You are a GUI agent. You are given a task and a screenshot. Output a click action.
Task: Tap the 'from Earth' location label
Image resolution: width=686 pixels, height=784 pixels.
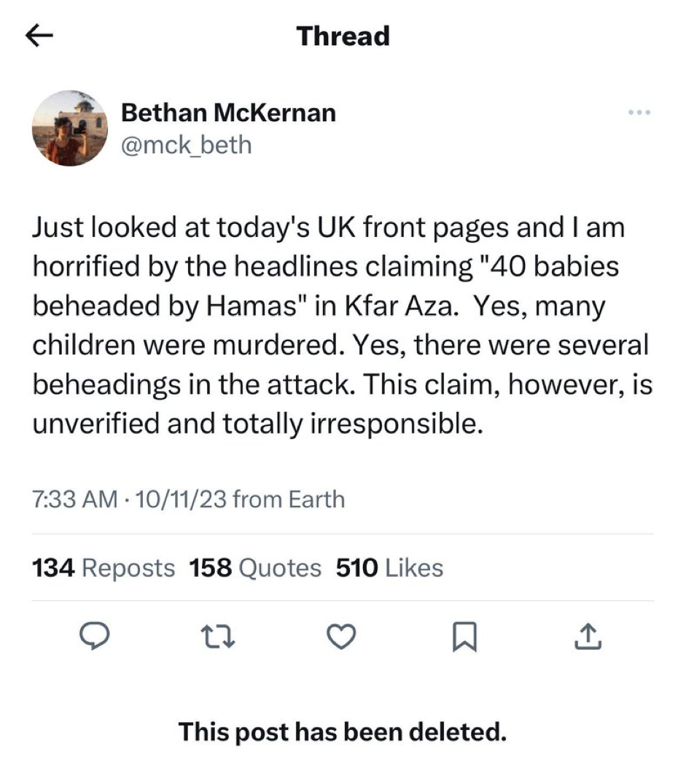click(x=289, y=500)
